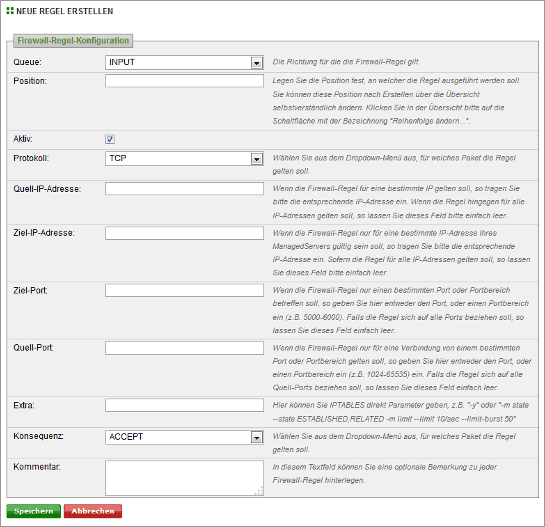Click the Queue label text

pyautogui.click(x=27, y=62)
